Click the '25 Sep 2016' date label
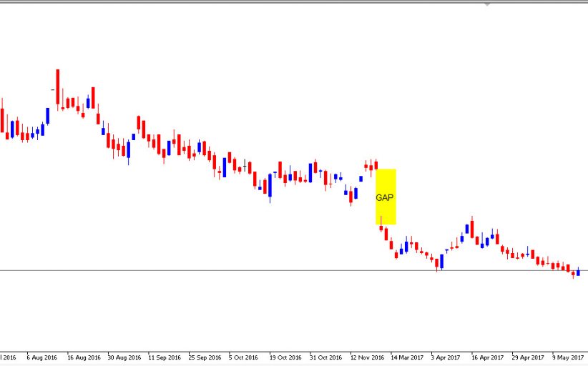Screen dimensions: 588x366 click(x=205, y=357)
